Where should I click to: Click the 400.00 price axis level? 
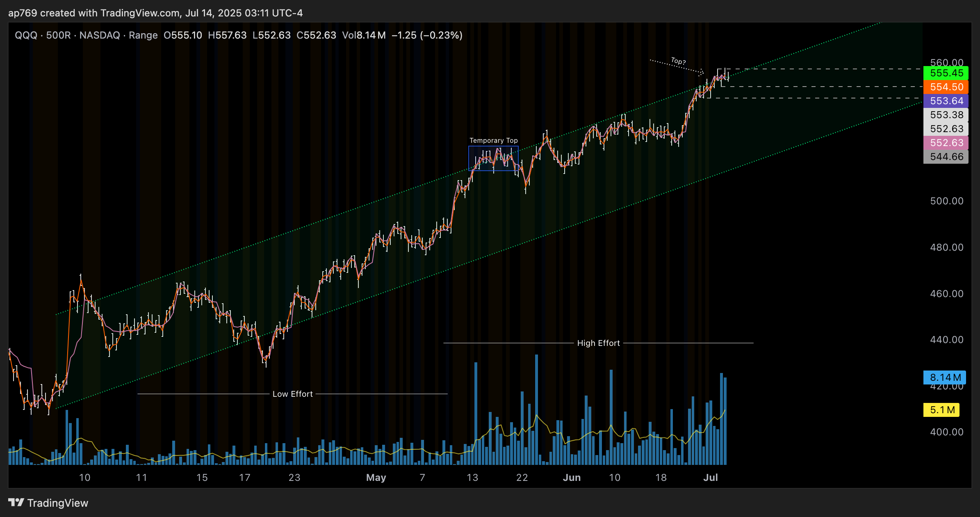click(x=946, y=432)
